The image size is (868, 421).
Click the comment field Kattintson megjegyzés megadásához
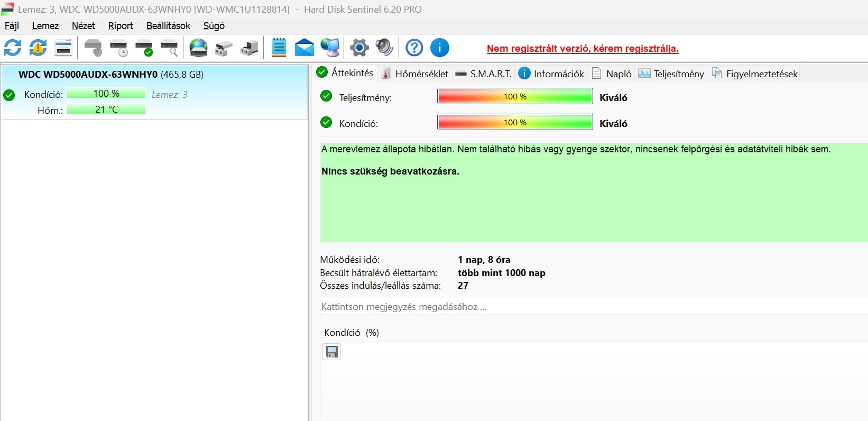coord(594,307)
